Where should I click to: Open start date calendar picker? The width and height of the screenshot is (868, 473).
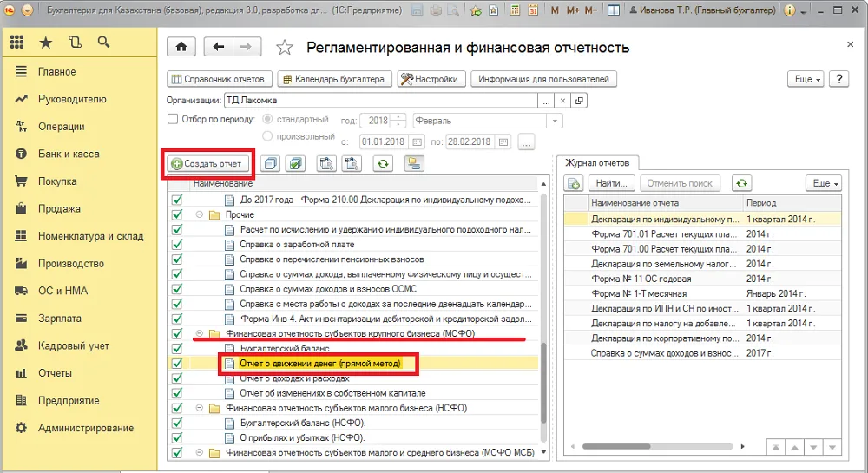tap(418, 142)
